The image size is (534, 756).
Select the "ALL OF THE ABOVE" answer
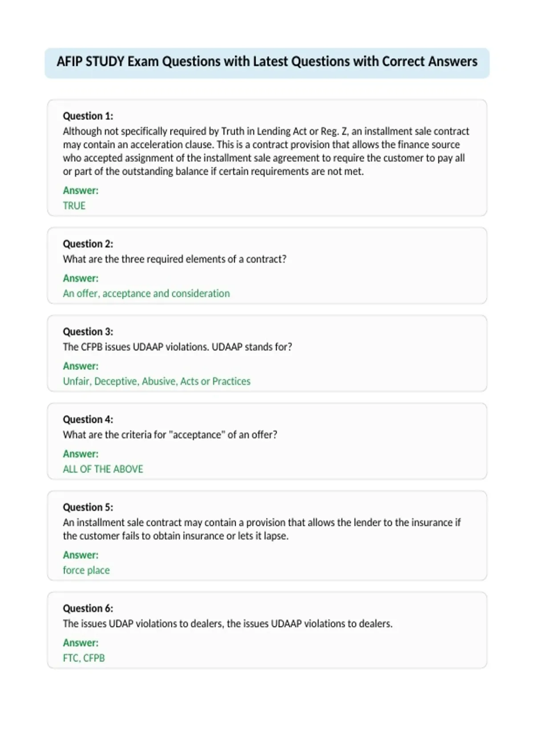pos(103,469)
